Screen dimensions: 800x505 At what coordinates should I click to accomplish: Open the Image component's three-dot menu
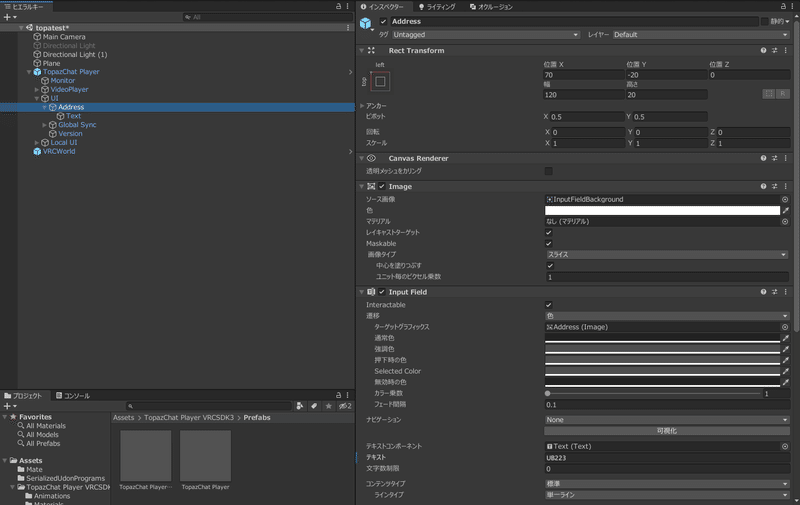(x=786, y=186)
